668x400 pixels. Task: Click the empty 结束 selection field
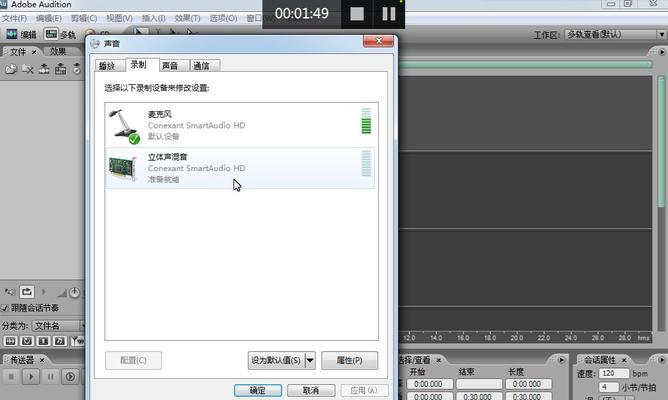click(x=479, y=384)
